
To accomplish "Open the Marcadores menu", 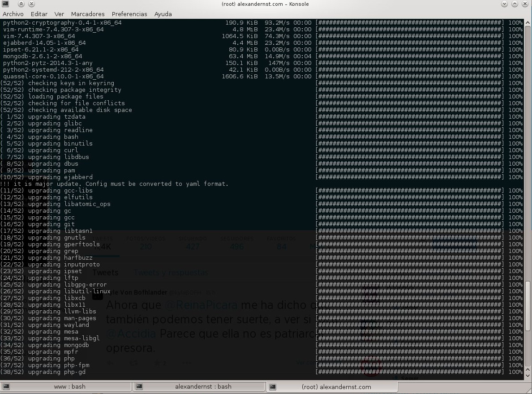I will pos(87,14).
